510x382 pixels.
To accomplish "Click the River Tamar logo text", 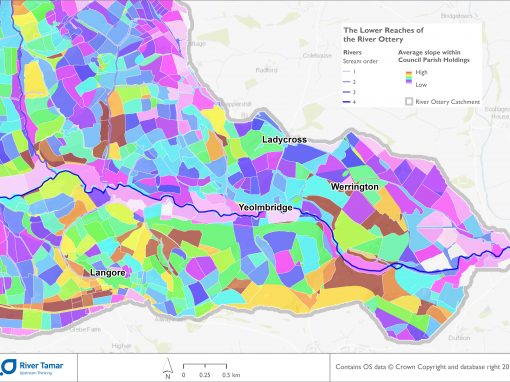I will click(x=41, y=365).
